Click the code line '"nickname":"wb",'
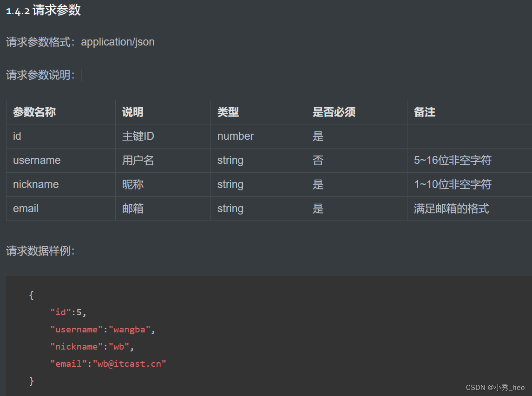The width and height of the screenshot is (532, 396). coord(92,347)
